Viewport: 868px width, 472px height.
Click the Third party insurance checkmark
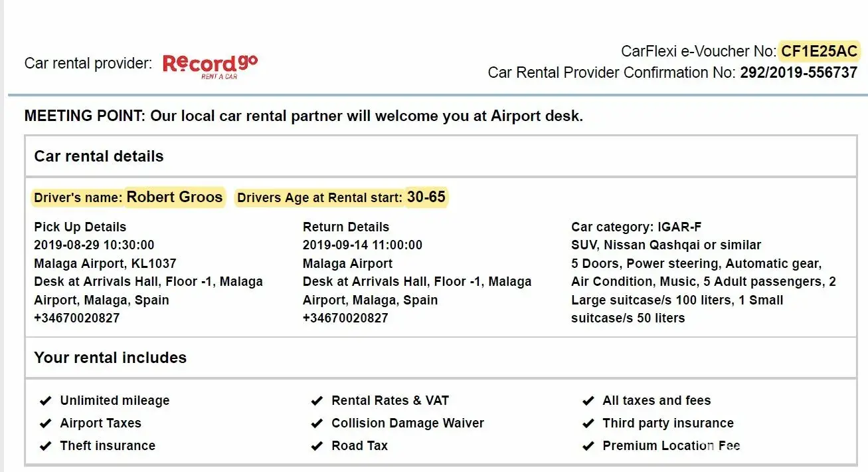[588, 423]
